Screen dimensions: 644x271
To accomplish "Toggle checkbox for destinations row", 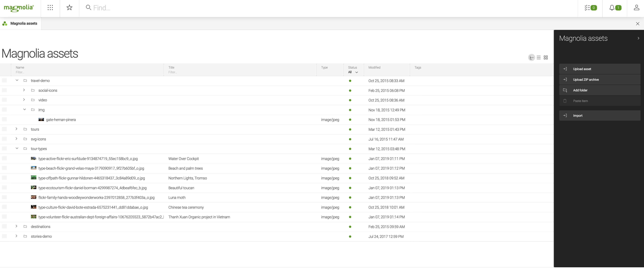I will (x=5, y=226).
